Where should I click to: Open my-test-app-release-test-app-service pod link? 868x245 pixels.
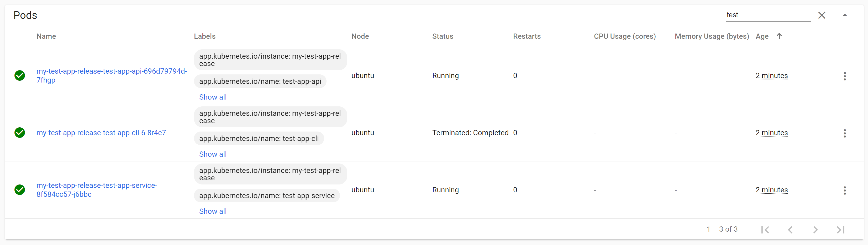[x=97, y=190]
